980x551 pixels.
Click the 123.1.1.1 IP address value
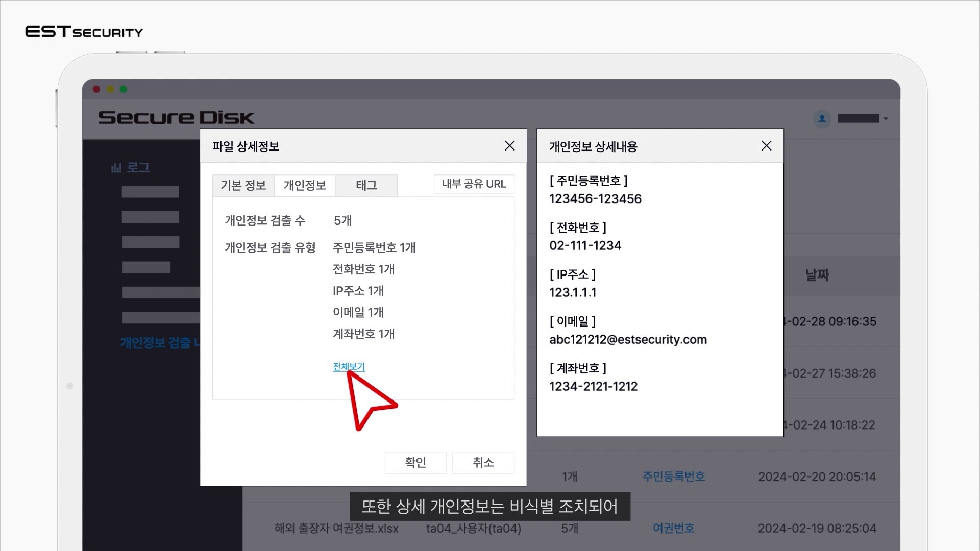click(573, 293)
